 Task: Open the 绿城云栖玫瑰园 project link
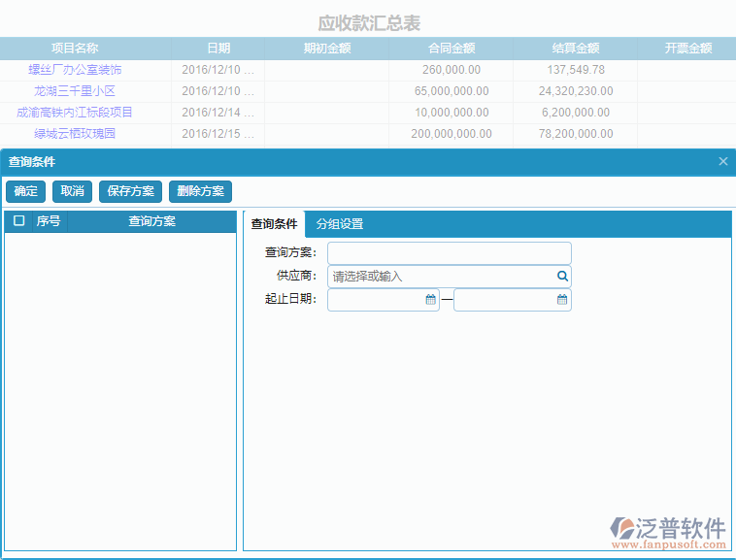[x=75, y=134]
